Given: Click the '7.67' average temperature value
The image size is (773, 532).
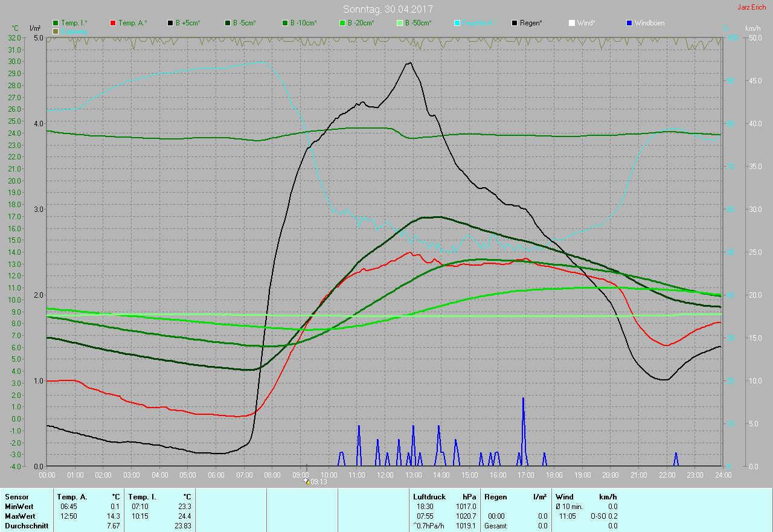Looking at the screenshot, I should [114, 526].
